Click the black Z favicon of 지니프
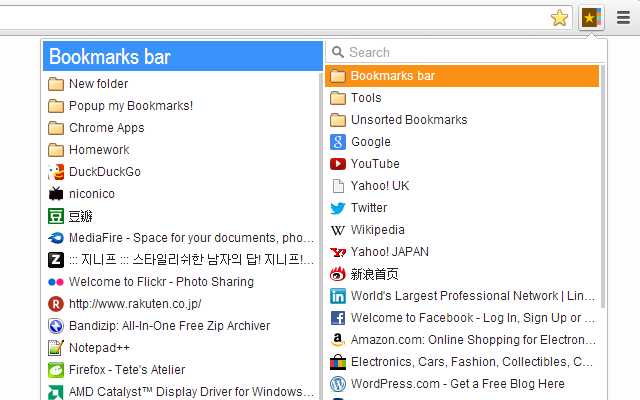 click(56, 260)
